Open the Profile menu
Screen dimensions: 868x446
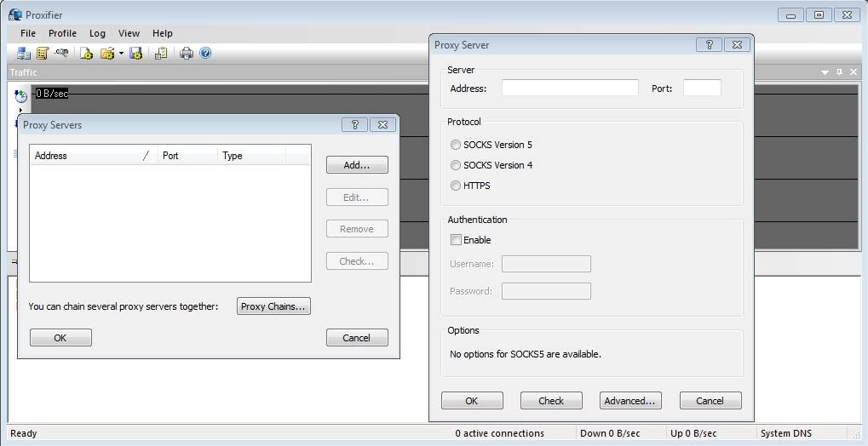62,33
